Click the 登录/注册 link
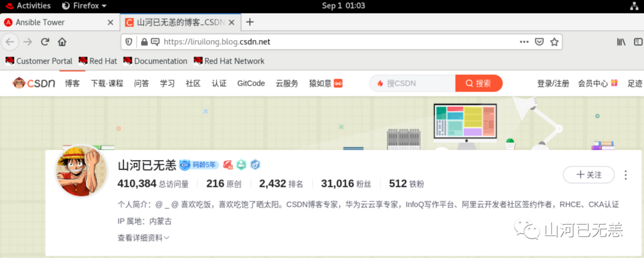The width and height of the screenshot is (644, 258). point(553,84)
